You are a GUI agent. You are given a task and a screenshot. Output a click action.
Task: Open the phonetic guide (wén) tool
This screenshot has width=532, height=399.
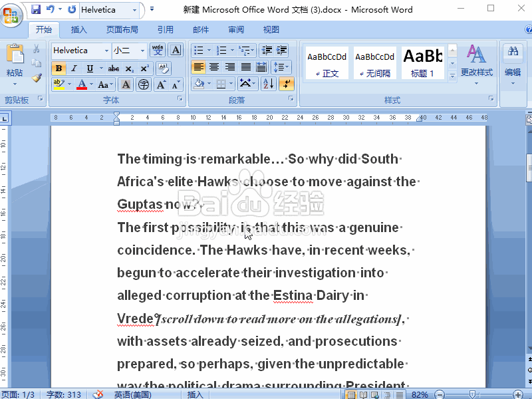(x=158, y=51)
